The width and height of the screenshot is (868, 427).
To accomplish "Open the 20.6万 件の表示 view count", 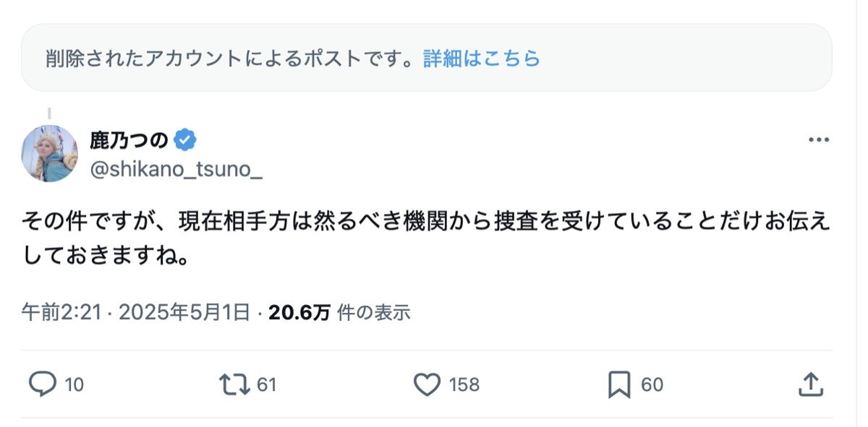I will 339,312.
